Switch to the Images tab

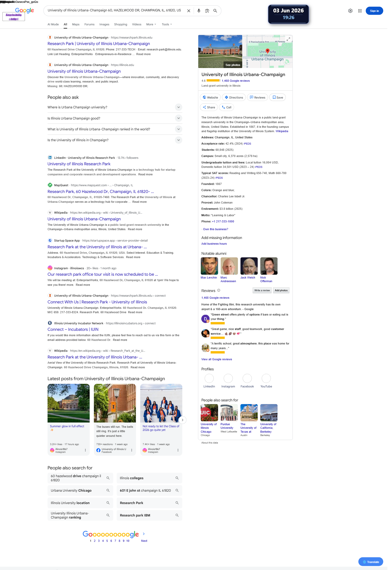point(104,24)
